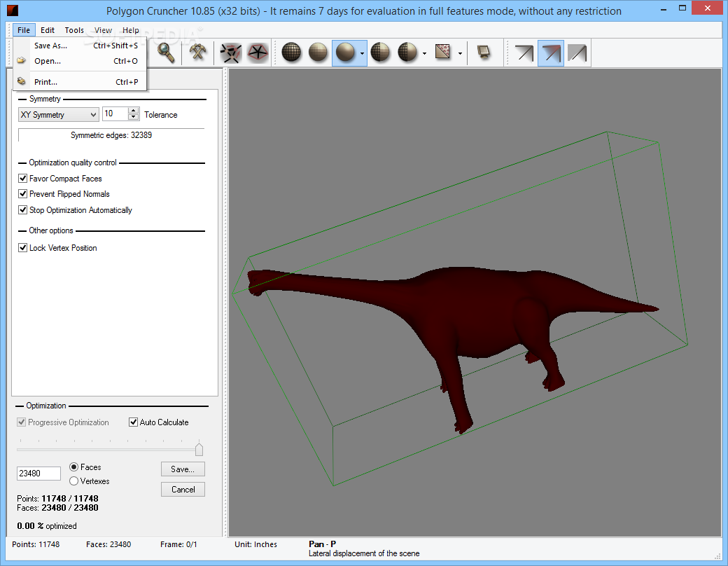728x566 pixels.
Task: Click the 'Unit: Inches' status bar entry
Action: coord(255,544)
